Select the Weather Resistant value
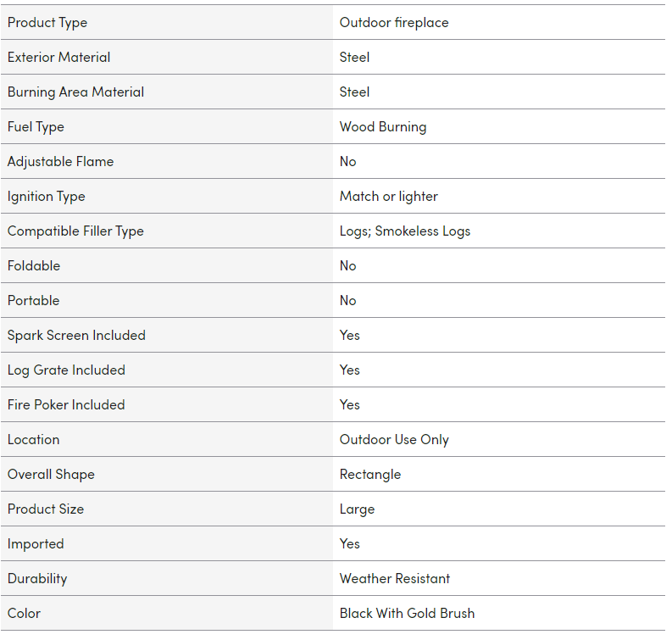Screen dimensions: 672x640 click(395, 579)
